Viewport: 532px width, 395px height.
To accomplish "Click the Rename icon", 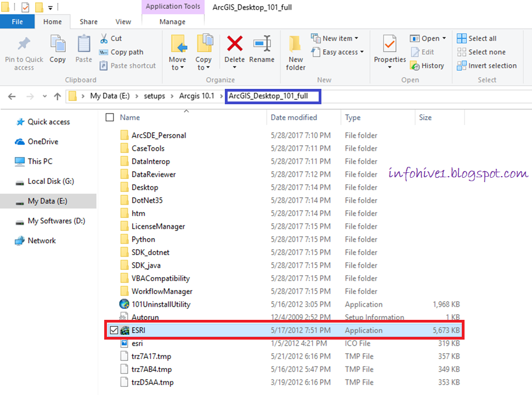I will (x=262, y=43).
